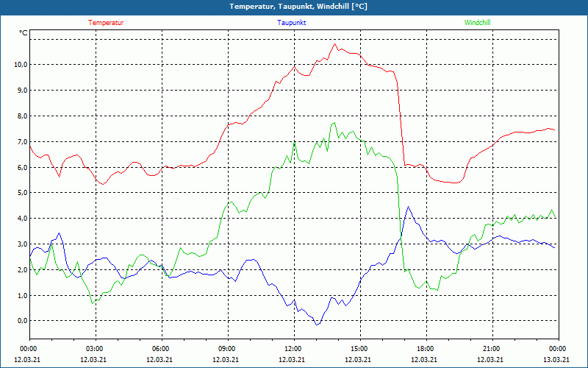Click the 7,0 y-axis value

pos(22,141)
